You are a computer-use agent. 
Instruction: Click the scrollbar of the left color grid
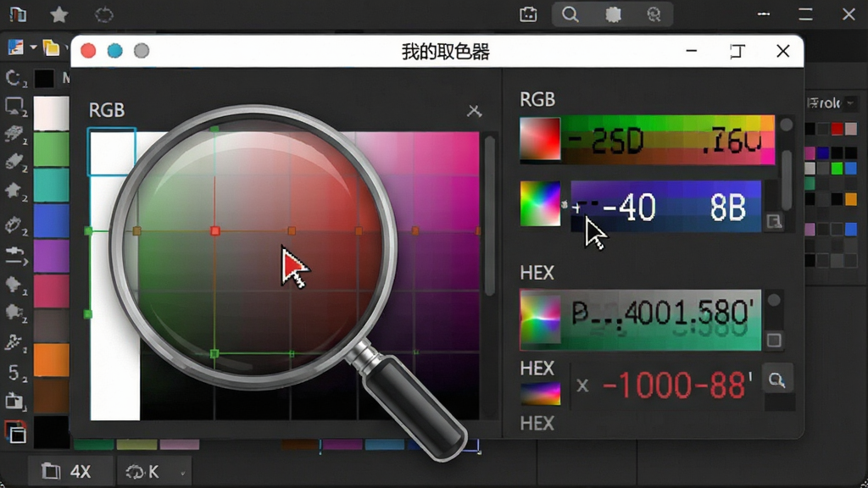489,216
